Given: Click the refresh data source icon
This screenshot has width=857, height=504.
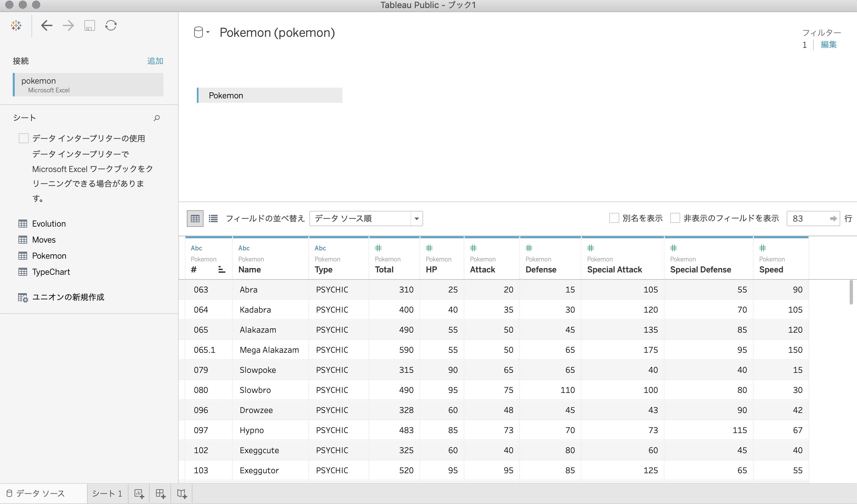Looking at the screenshot, I should [x=111, y=25].
